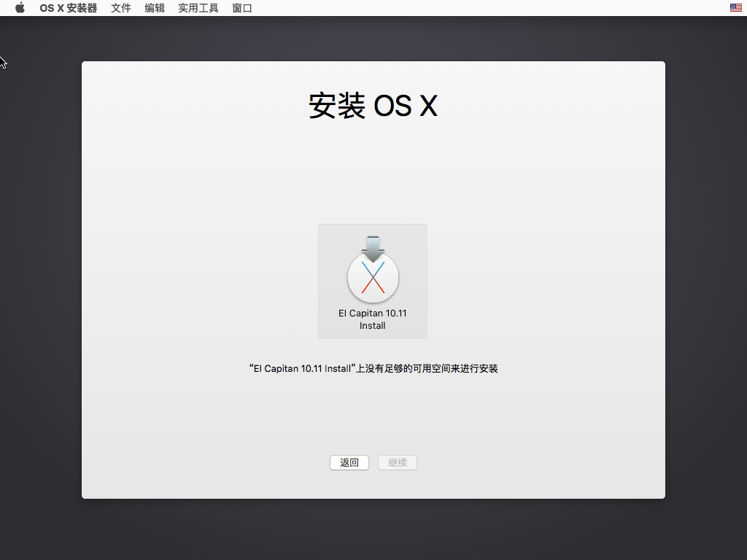Click the quoted volume name in the error message

pyautogui.click(x=301, y=369)
